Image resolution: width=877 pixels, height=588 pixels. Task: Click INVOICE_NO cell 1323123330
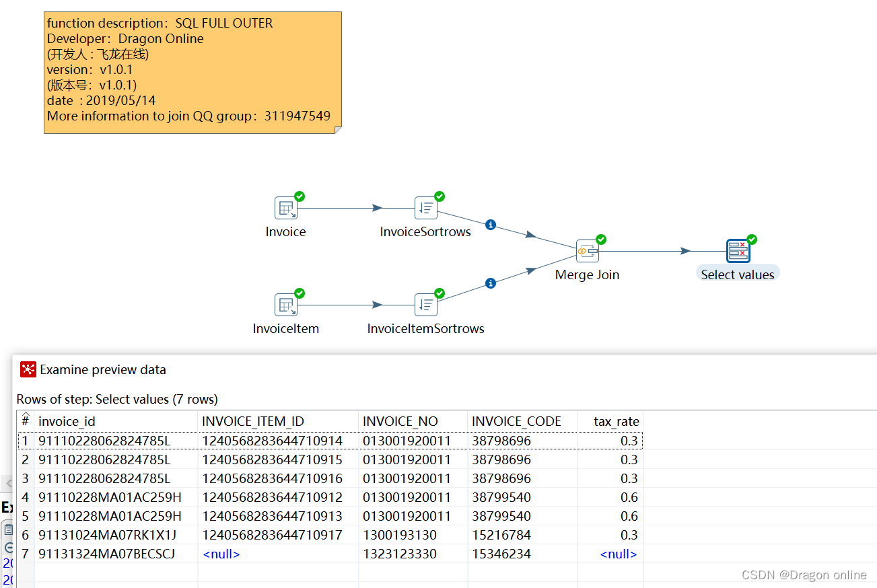(x=413, y=554)
